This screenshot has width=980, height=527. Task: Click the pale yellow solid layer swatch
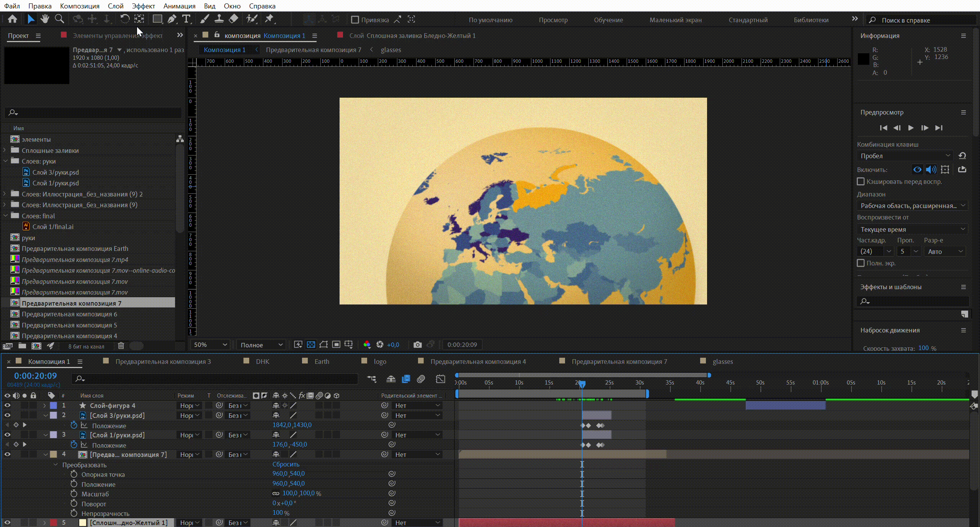83,522
